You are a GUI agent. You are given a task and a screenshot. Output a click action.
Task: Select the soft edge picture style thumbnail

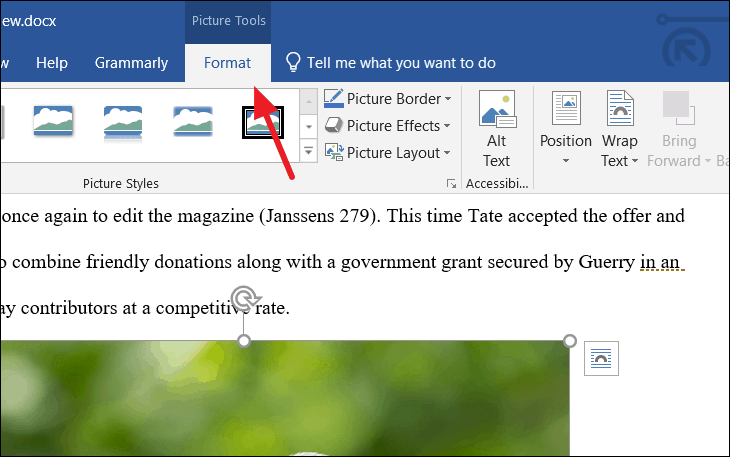193,121
